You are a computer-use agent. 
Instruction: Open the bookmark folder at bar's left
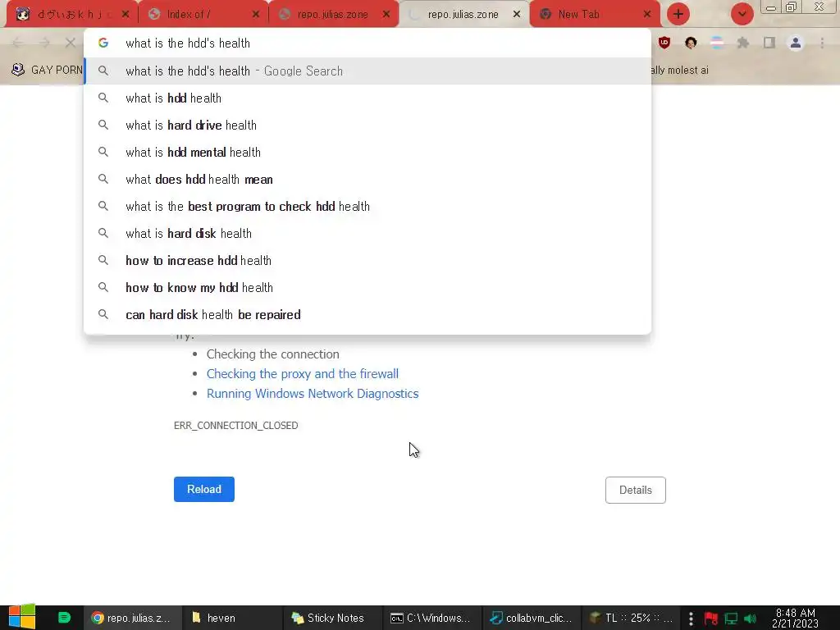click(47, 71)
